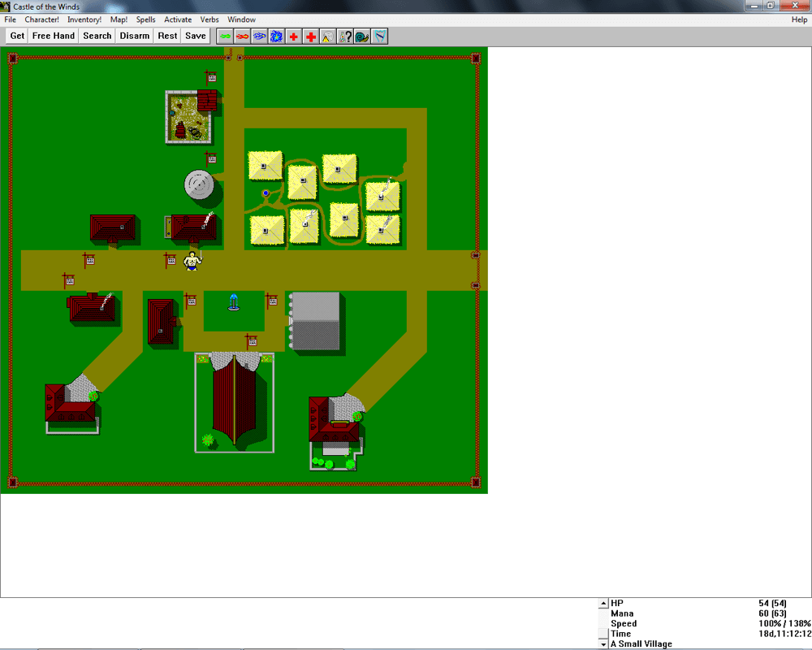Click the Free Hand button
Screen dimensions: 812x650
click(x=54, y=36)
